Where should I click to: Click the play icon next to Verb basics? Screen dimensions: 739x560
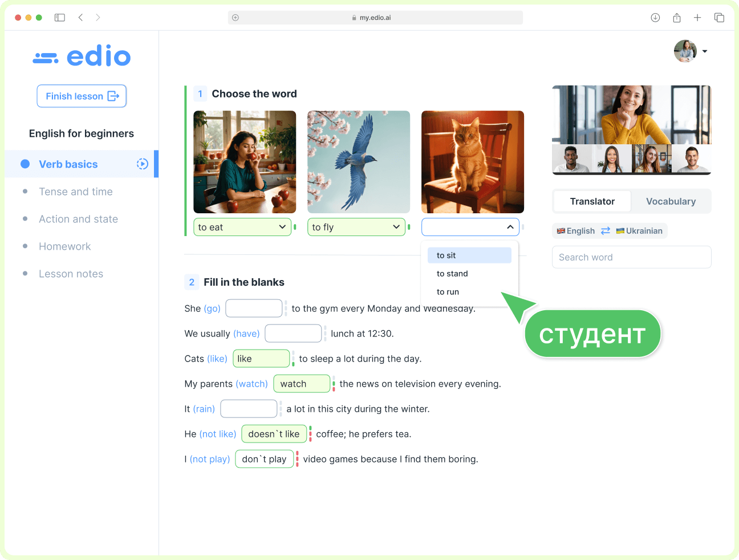click(x=141, y=164)
